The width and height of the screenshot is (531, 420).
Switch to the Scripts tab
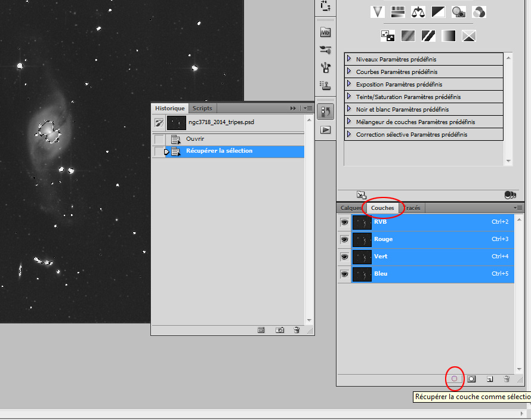[x=202, y=109]
